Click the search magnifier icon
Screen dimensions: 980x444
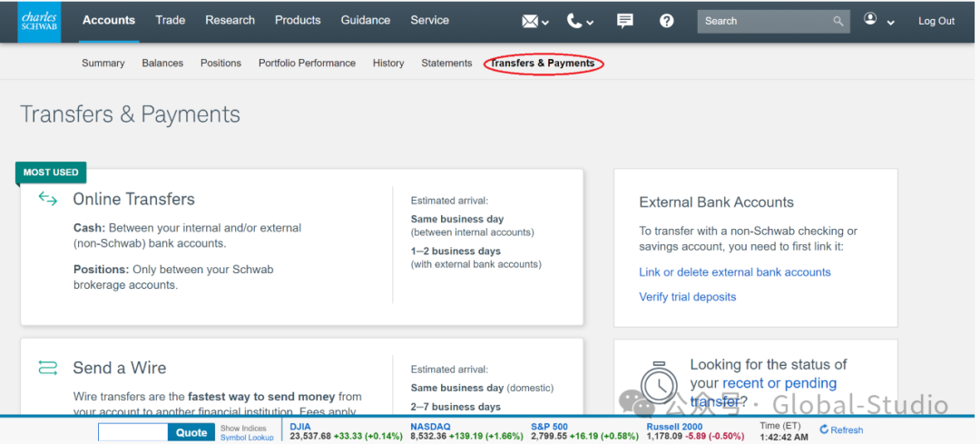click(x=838, y=21)
